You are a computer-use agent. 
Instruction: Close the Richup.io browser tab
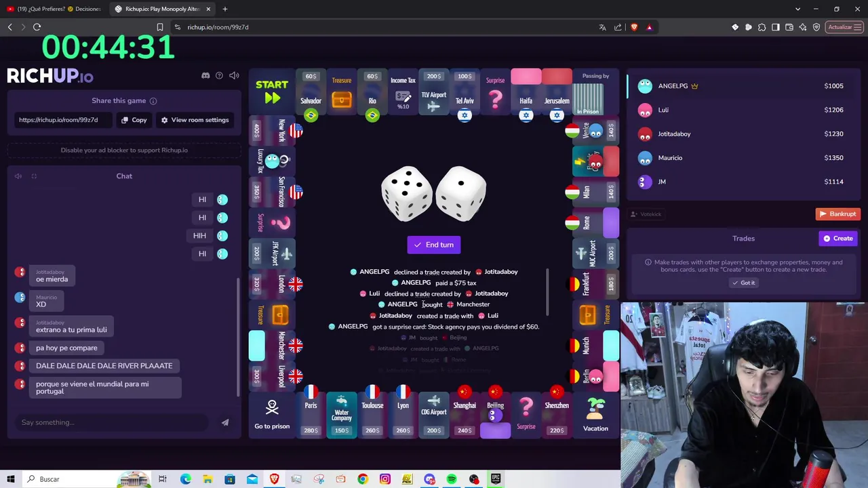[208, 9]
